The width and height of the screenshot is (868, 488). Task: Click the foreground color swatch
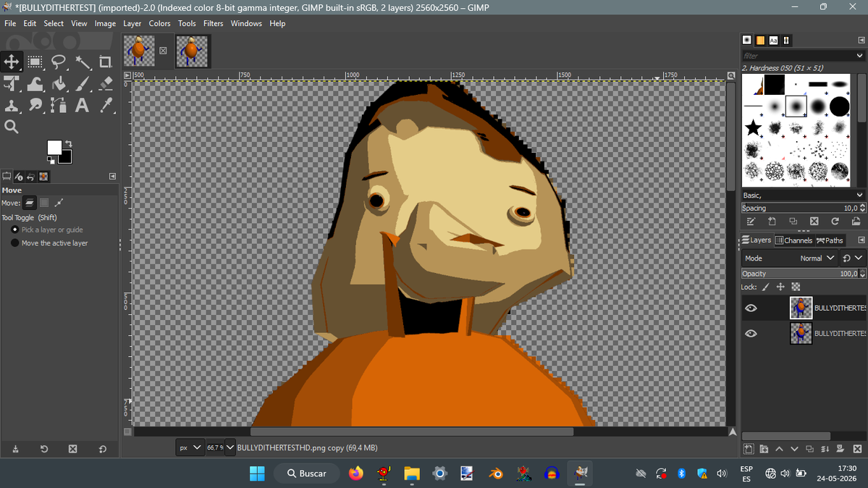pos(54,148)
